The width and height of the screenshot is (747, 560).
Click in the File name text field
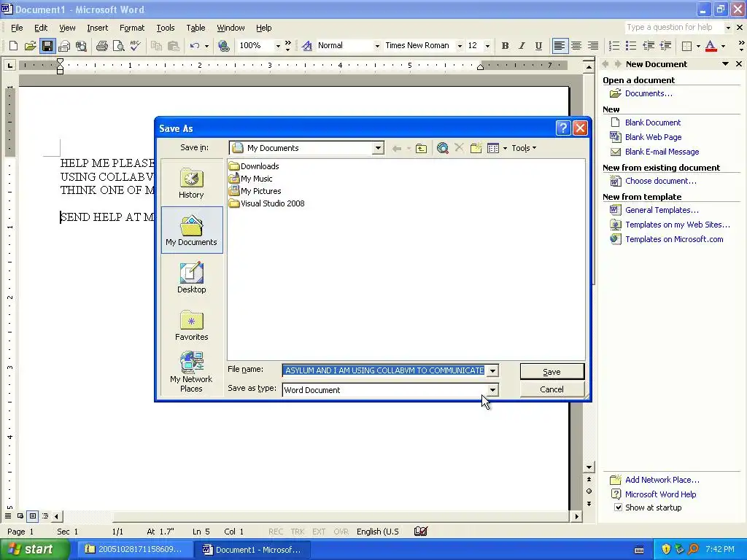[384, 370]
